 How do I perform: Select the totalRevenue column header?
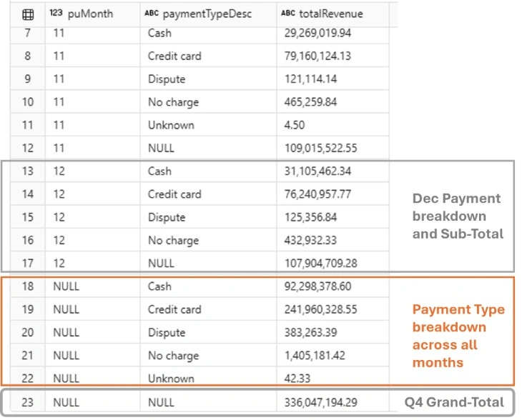pos(333,14)
